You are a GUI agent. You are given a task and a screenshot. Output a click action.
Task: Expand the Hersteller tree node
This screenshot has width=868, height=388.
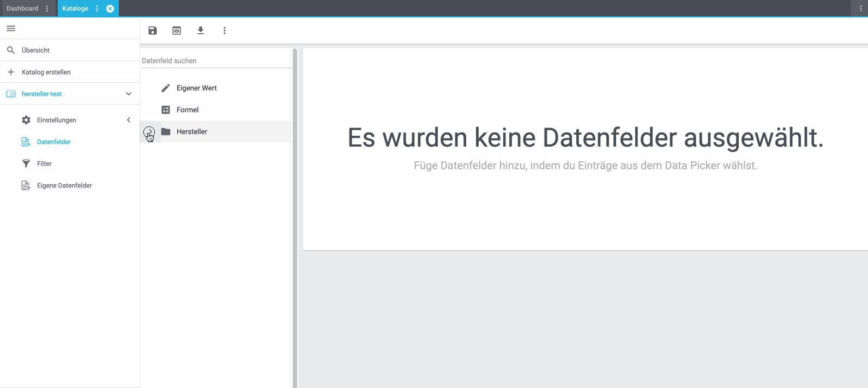point(149,132)
